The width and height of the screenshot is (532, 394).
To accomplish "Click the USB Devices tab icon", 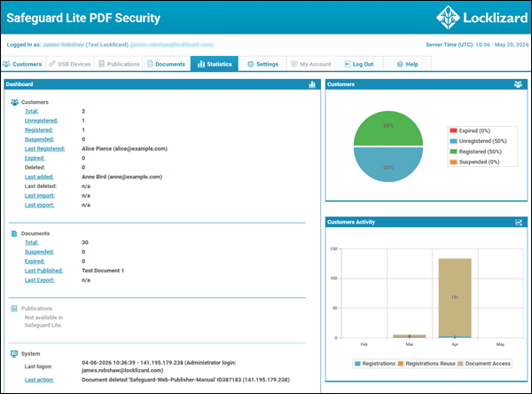I will 52,64.
